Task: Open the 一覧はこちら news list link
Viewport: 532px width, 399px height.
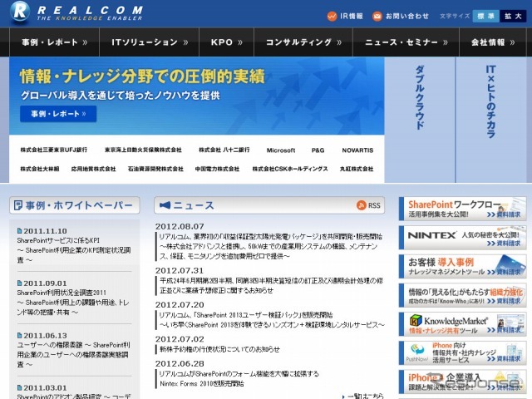Action: [x=366, y=396]
